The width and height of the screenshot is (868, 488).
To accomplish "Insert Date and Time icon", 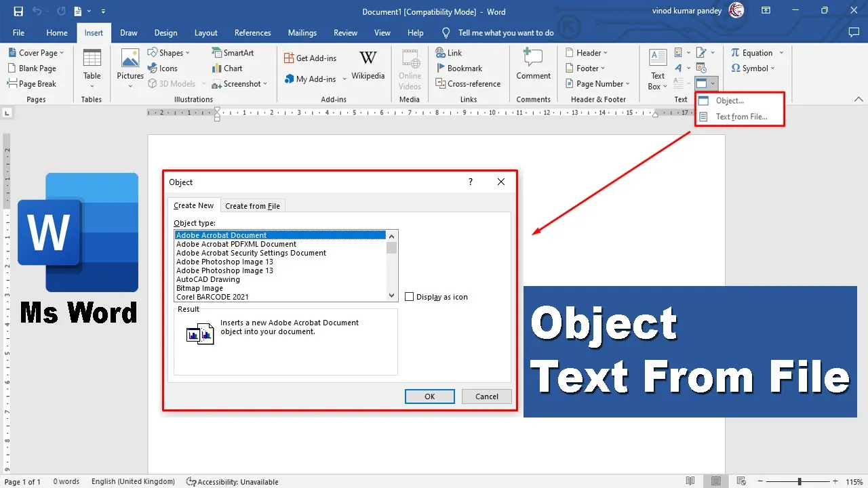I will [x=702, y=68].
